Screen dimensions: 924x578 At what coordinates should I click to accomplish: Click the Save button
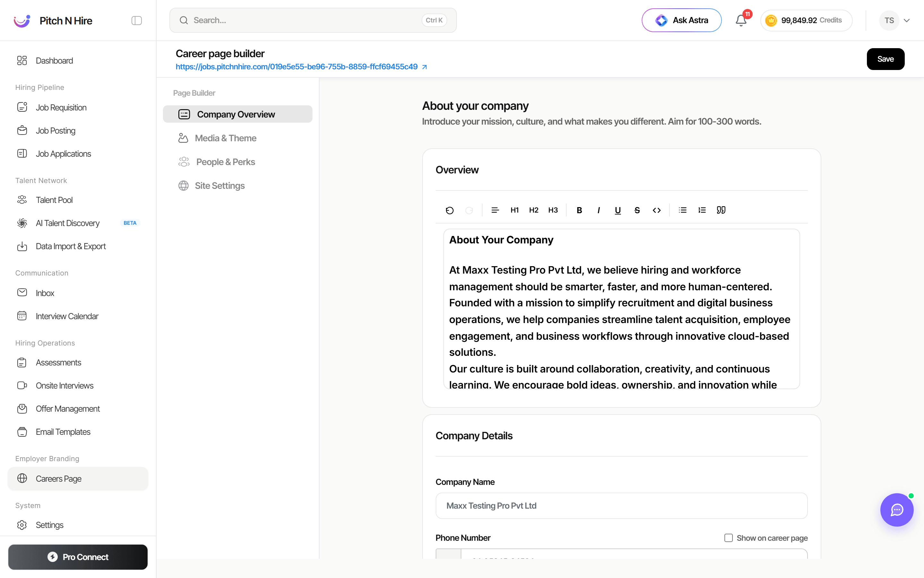point(885,59)
